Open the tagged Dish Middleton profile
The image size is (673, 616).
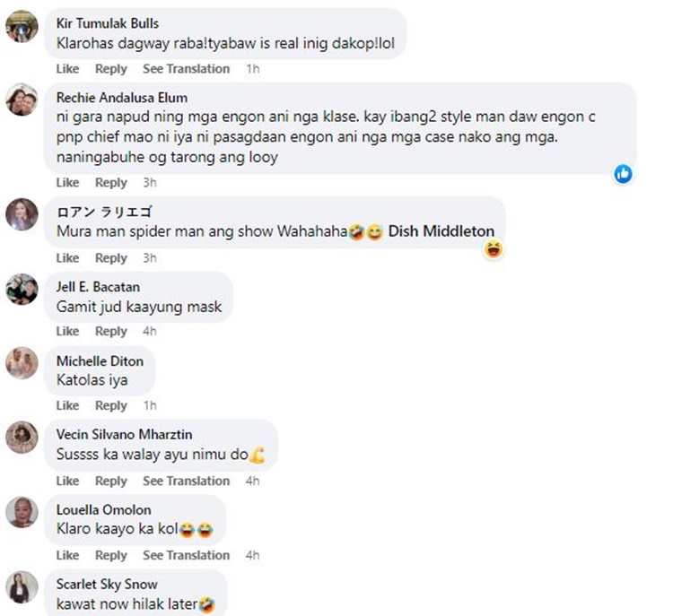[441, 231]
